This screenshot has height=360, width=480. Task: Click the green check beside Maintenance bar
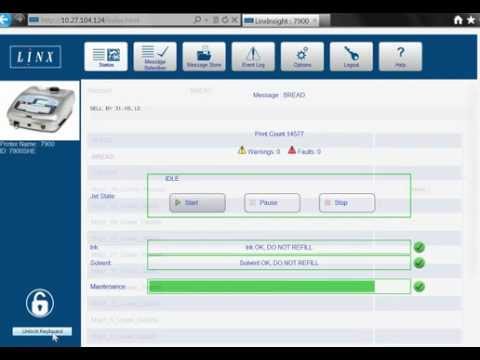click(419, 286)
